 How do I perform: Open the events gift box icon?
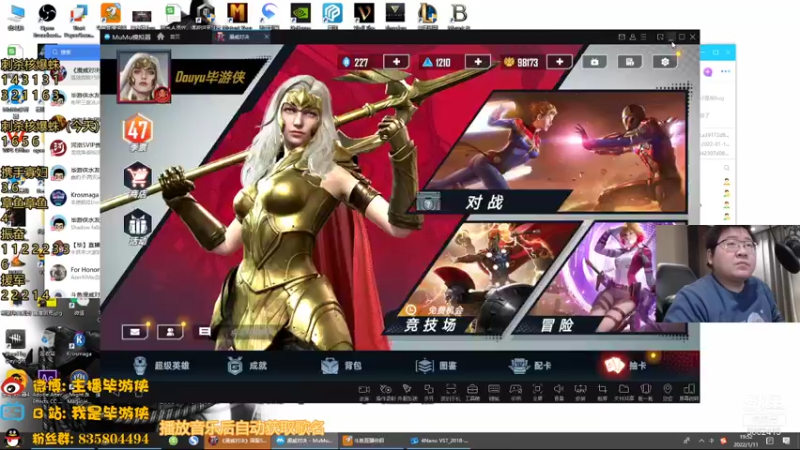(x=138, y=227)
